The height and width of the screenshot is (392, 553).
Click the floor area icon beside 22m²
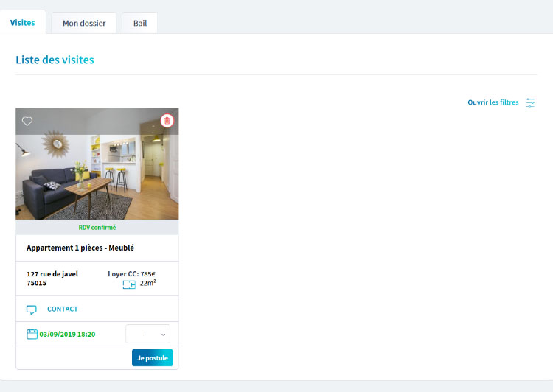coord(129,284)
